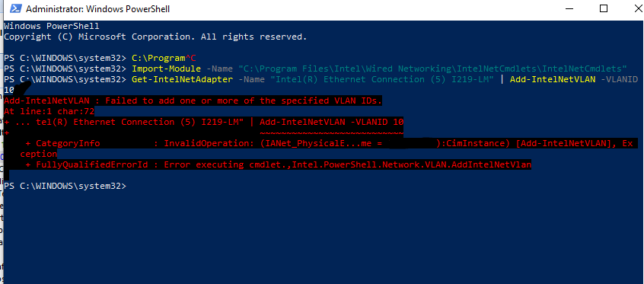The image size is (644, 284).
Task: Click the Get-IntelNetAdapter command text
Action: tap(182, 79)
